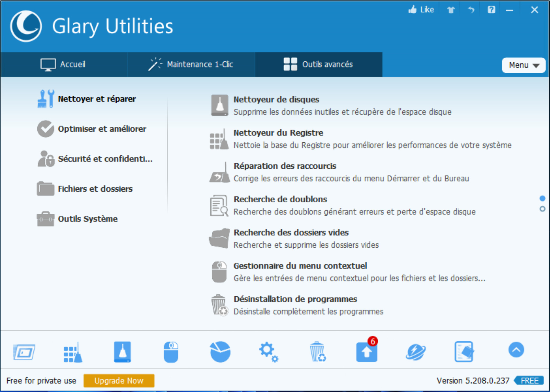This screenshot has width=550, height=392.
Task: Open the Optimiser et améliorer category
Action: point(92,129)
